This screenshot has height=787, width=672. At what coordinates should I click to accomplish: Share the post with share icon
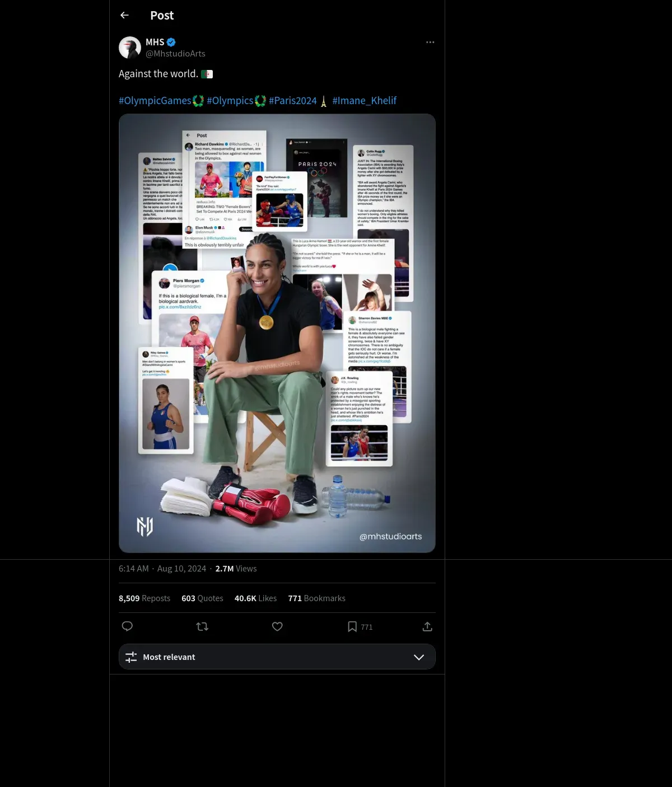click(427, 626)
